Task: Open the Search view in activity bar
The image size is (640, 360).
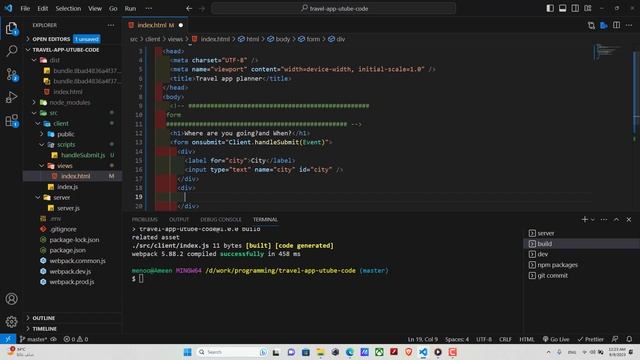Action: click(x=11, y=51)
